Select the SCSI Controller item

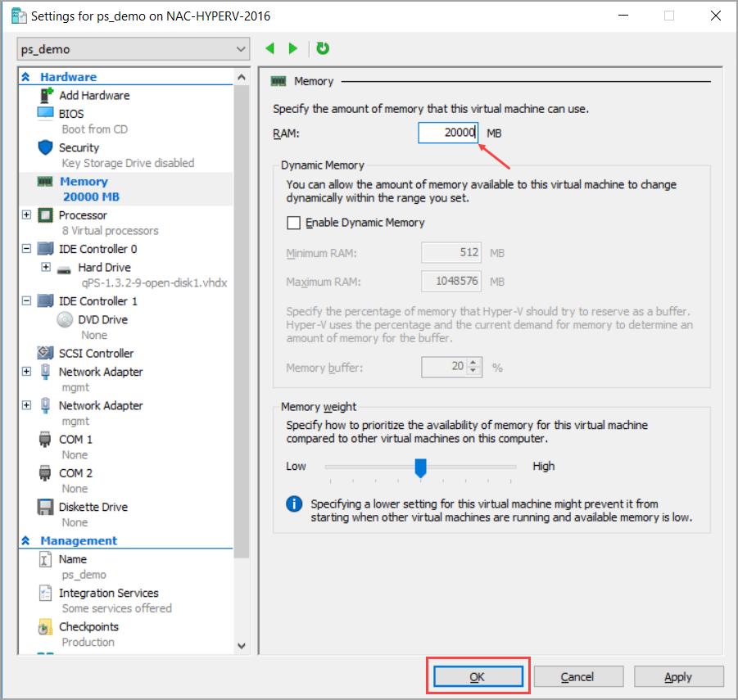pos(96,354)
